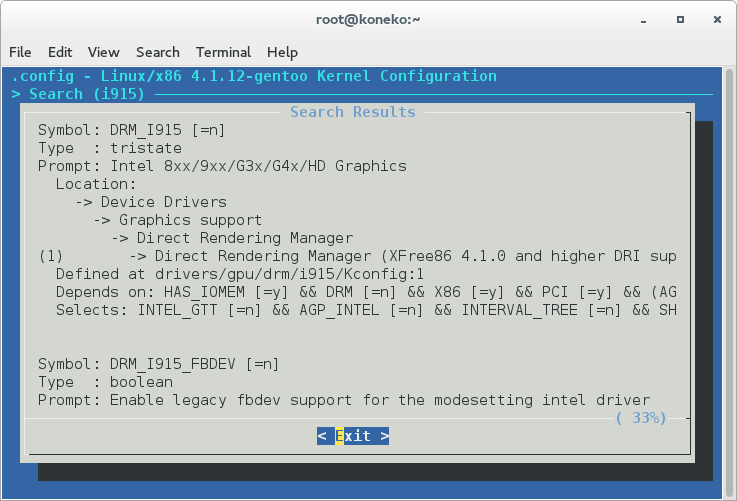The height and width of the screenshot is (501, 737).
Task: Maximize the terminal window
Action: (680, 19)
